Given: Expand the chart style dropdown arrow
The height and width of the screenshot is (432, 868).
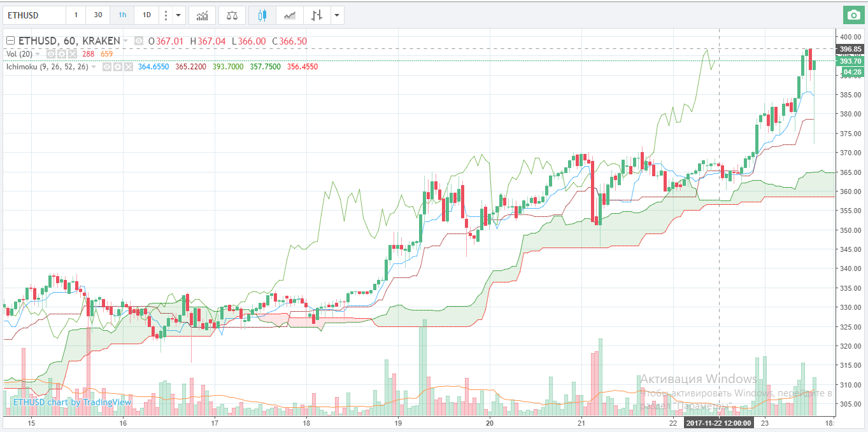Looking at the screenshot, I should (336, 15).
